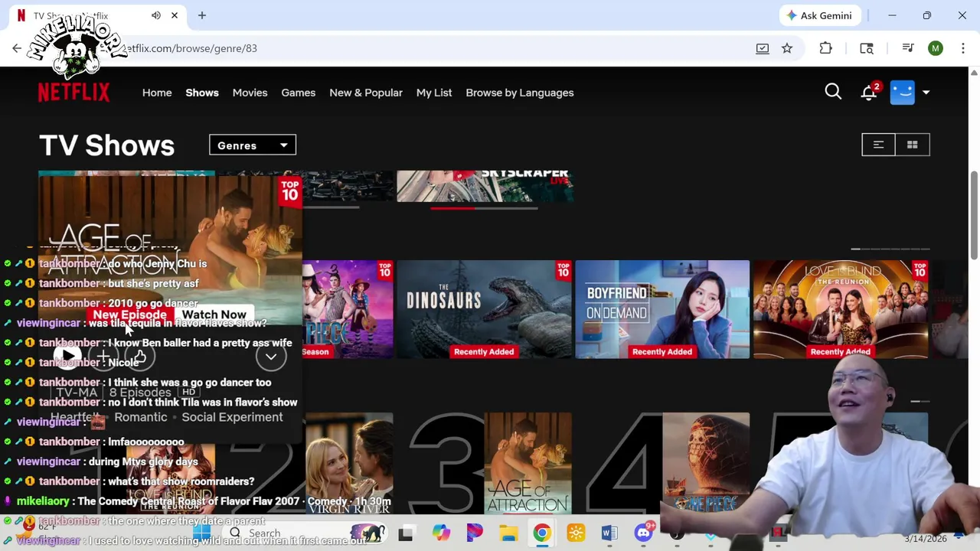Viewport: 980px width, 551px height.
Task: Open a new browser tab
Action: 202,15
